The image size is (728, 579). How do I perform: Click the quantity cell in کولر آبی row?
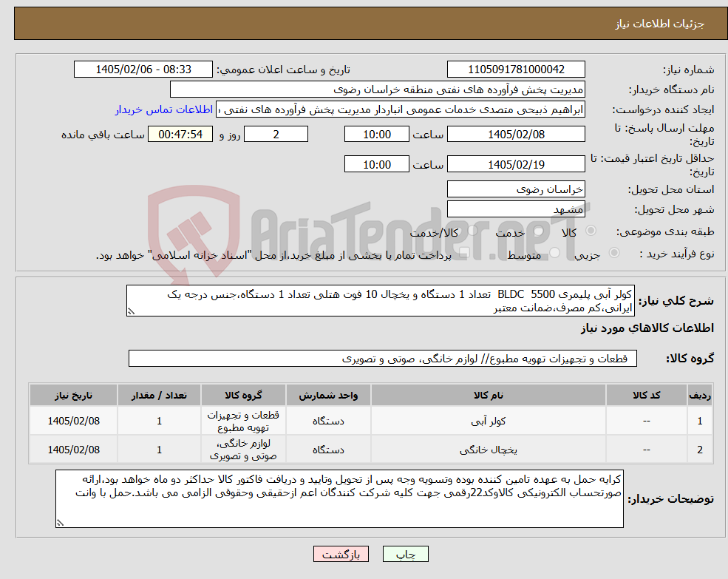click(x=159, y=421)
